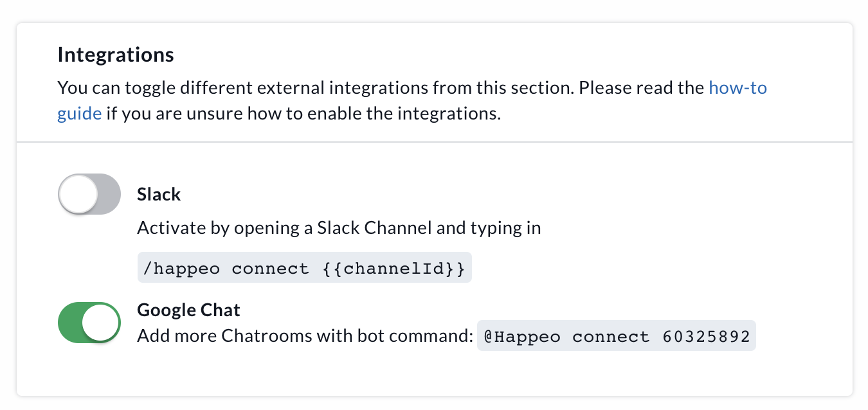This screenshot has width=868, height=410.
Task: Disable the Google Chat integration toggle
Action: click(89, 323)
